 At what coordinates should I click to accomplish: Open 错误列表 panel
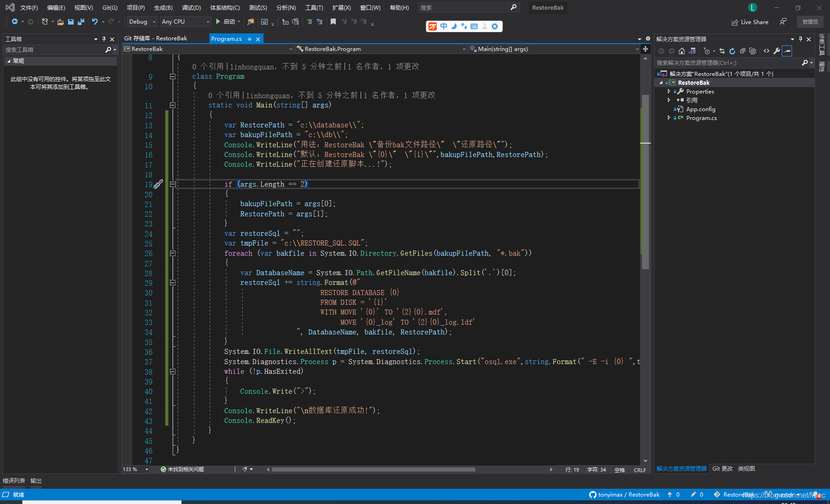pyautogui.click(x=14, y=481)
